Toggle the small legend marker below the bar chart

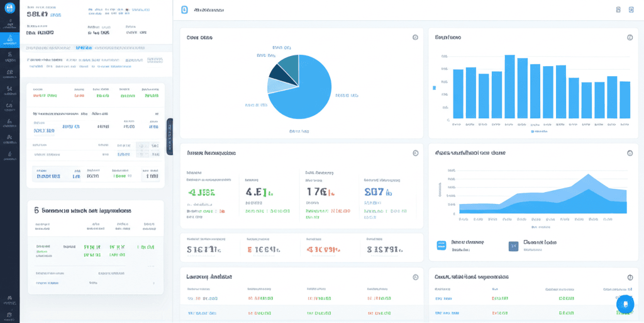click(532, 132)
